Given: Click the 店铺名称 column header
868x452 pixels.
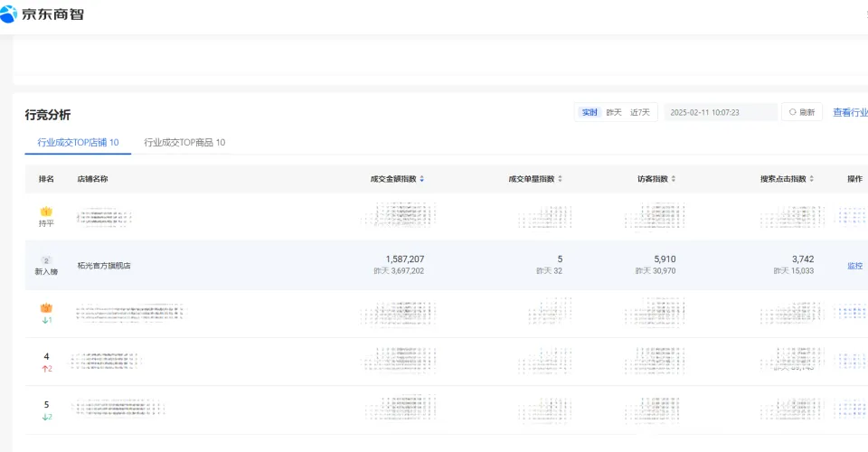Looking at the screenshot, I should coord(92,179).
